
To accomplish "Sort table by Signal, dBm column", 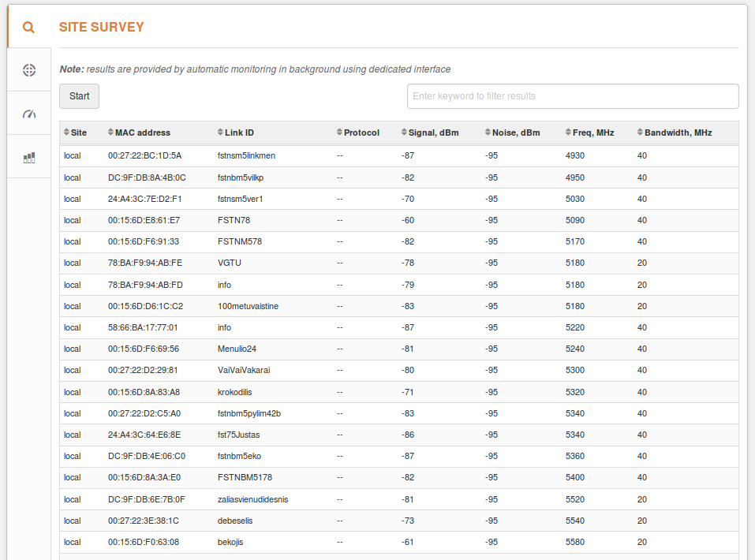I will [x=430, y=133].
